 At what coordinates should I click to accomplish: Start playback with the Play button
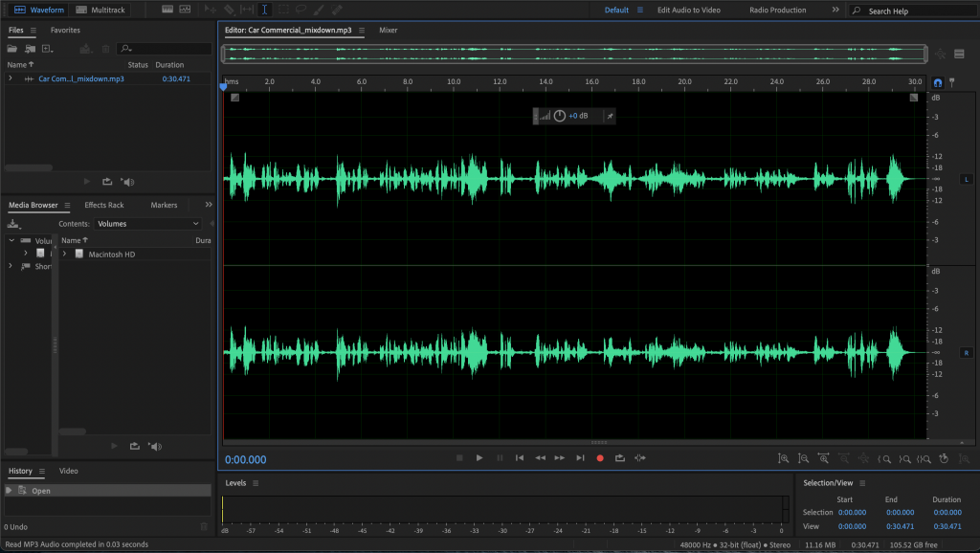pyautogui.click(x=479, y=458)
